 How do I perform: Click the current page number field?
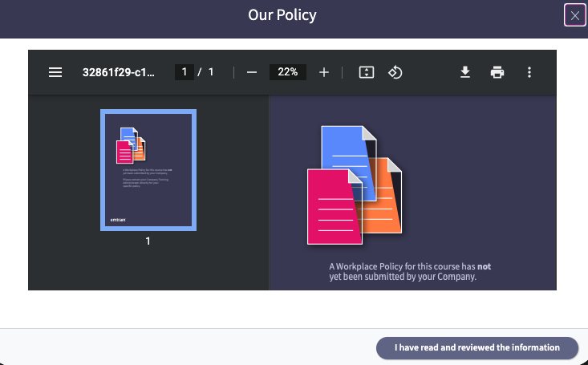[x=185, y=72]
